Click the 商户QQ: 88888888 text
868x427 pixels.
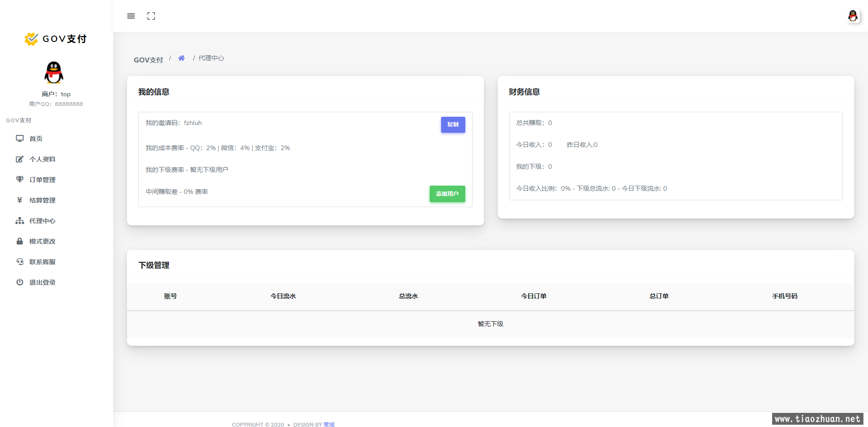(x=56, y=104)
